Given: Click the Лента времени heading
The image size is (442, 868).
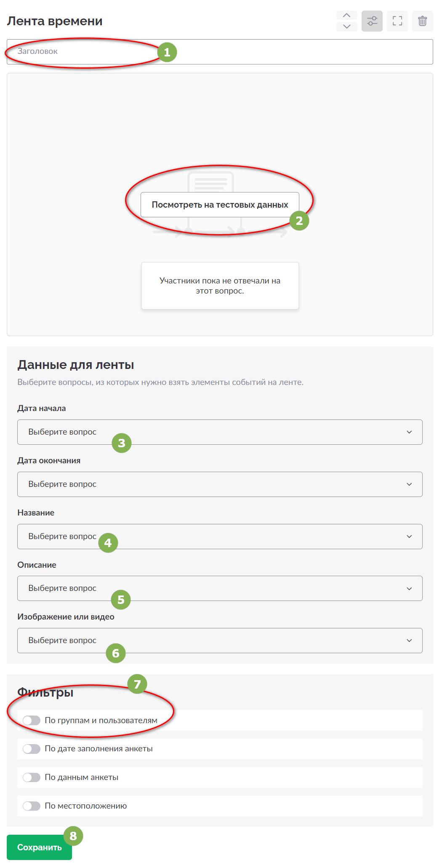Looking at the screenshot, I should pos(55,21).
